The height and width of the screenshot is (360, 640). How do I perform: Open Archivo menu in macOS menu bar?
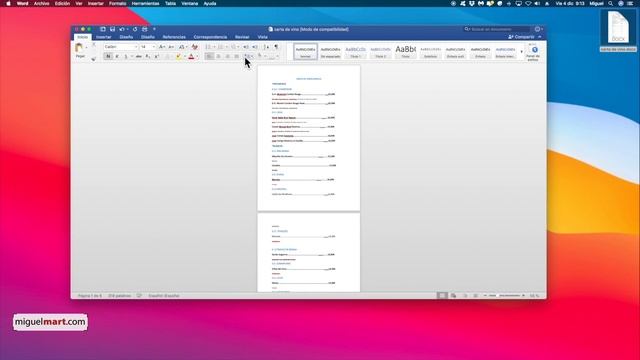click(41, 3)
